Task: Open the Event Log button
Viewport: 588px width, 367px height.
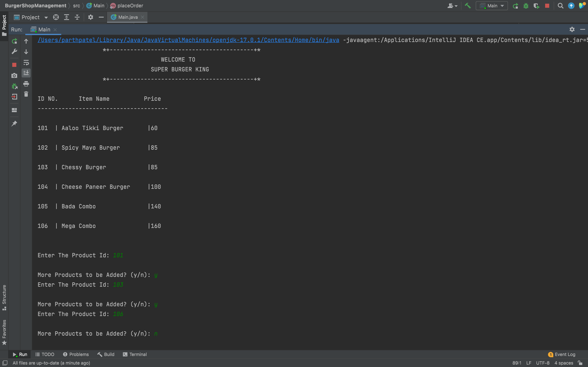Action: [562, 354]
